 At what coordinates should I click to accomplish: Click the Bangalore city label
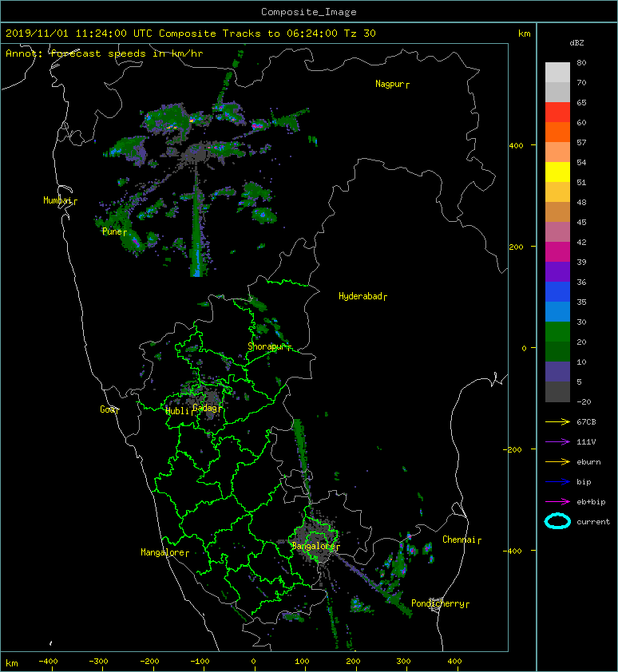tap(313, 546)
